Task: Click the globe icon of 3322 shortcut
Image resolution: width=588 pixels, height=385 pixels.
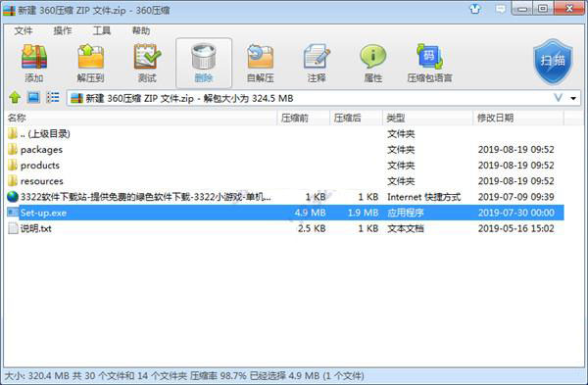Action: (13, 197)
